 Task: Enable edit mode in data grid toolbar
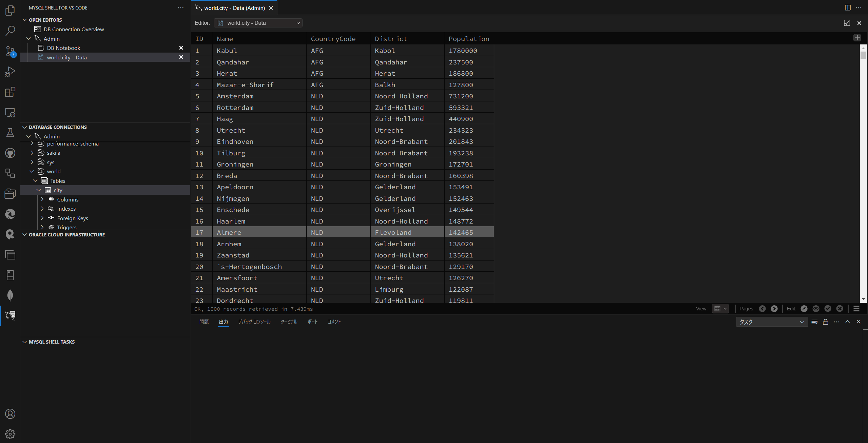[804, 309]
